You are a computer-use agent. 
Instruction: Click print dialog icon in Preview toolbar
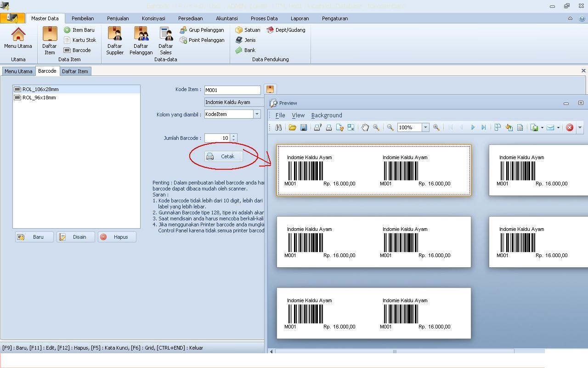point(317,127)
